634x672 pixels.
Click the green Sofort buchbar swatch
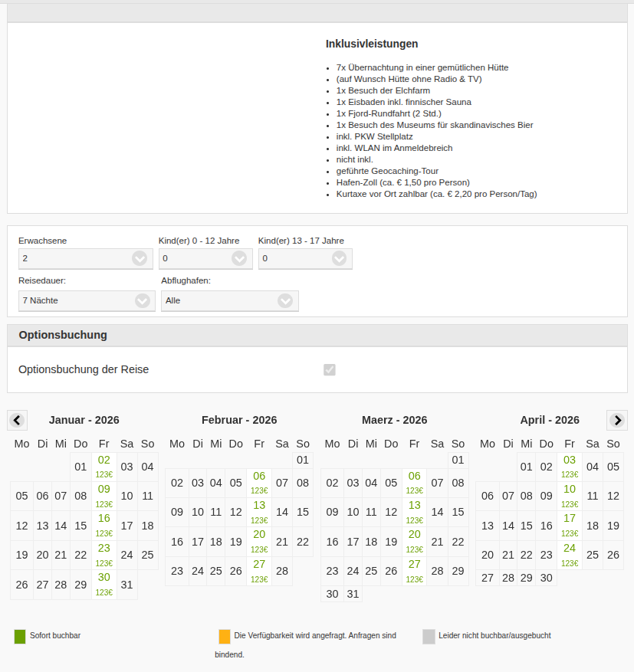pyautogui.click(x=20, y=636)
